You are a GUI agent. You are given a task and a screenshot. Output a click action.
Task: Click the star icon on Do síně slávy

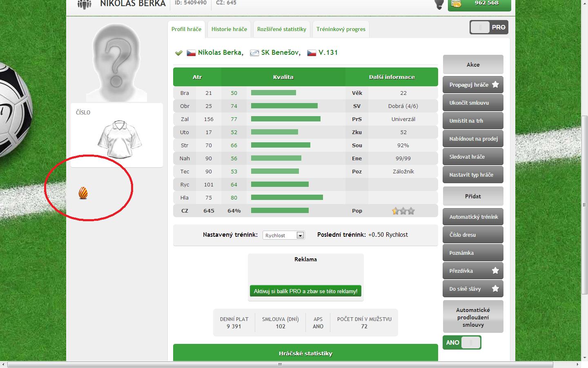tap(495, 289)
